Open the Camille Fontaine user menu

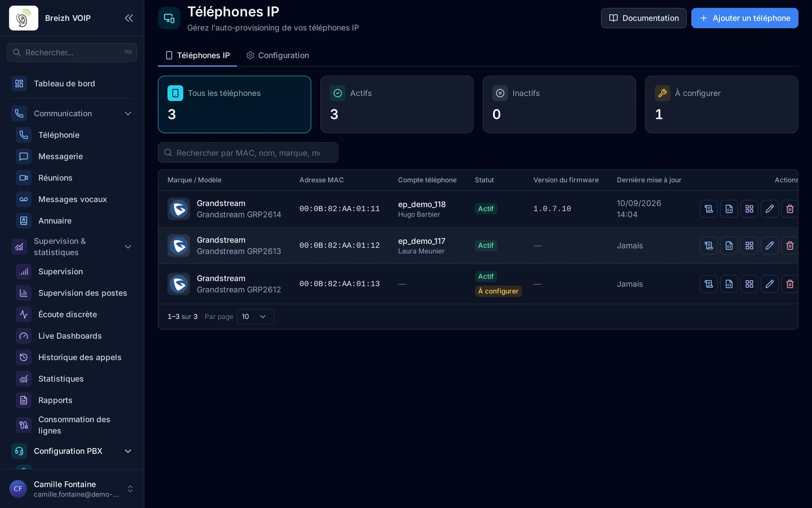click(x=72, y=489)
